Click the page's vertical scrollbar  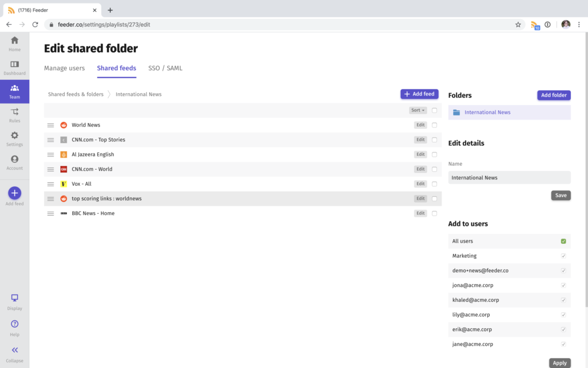(586, 169)
